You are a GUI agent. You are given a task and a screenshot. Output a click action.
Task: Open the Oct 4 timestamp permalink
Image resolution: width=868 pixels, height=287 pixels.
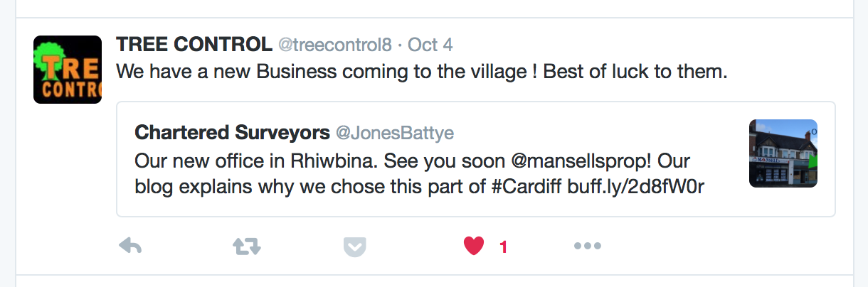(430, 45)
